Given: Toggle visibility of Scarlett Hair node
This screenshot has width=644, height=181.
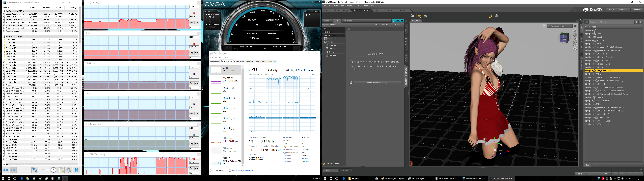Looking at the screenshot, I should [x=586, y=54].
